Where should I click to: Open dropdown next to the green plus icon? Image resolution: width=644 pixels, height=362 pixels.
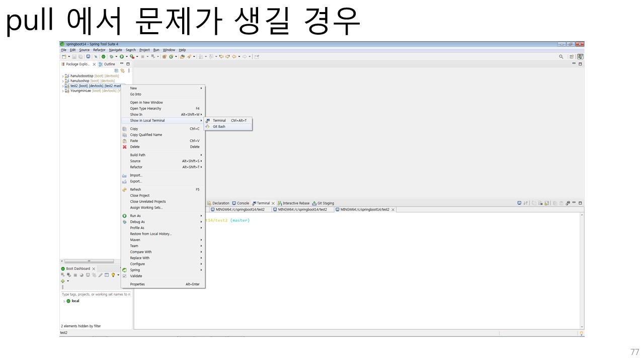tap(68, 281)
